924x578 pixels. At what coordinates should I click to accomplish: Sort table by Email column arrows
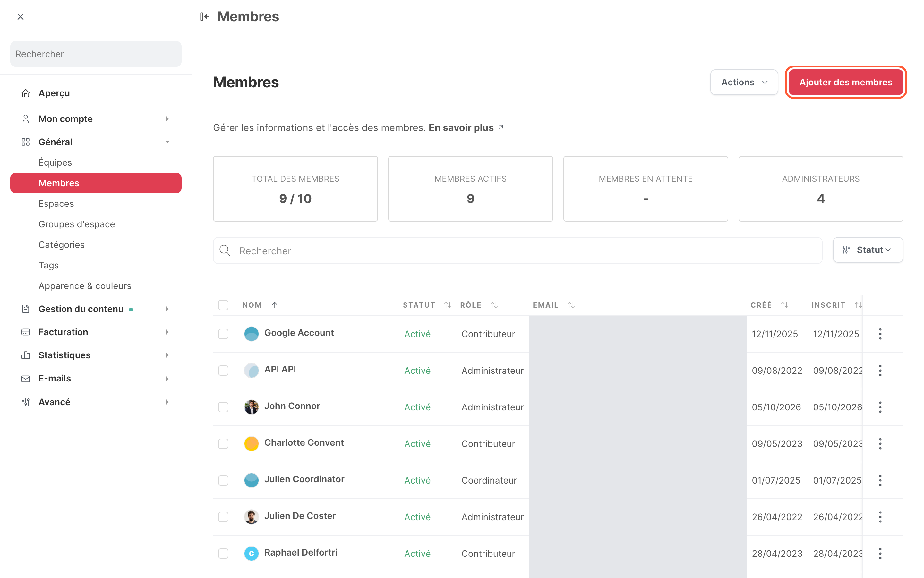click(571, 305)
